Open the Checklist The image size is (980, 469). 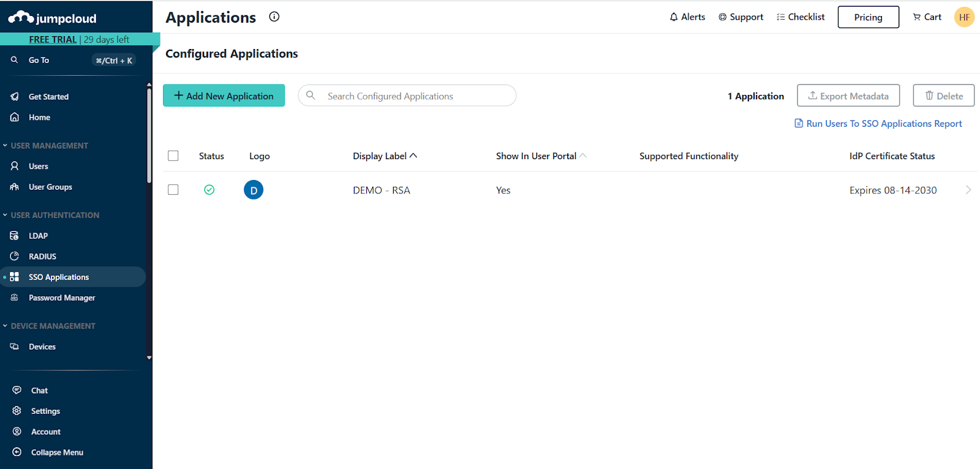tap(801, 17)
